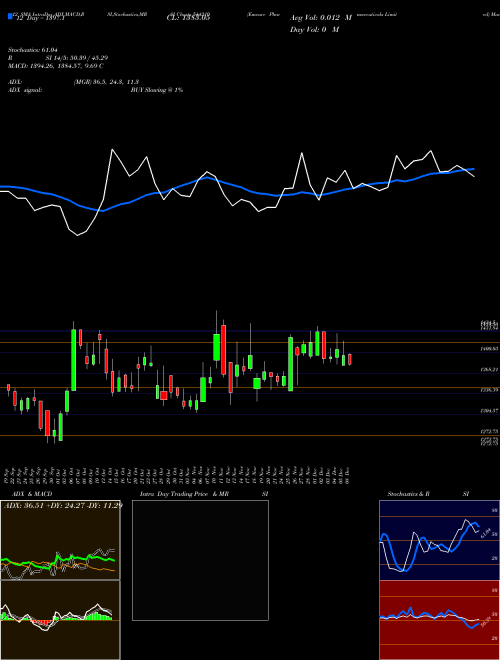500x660 pixels.
Task: Click the 1304.57 price level label
Action: click(x=489, y=410)
